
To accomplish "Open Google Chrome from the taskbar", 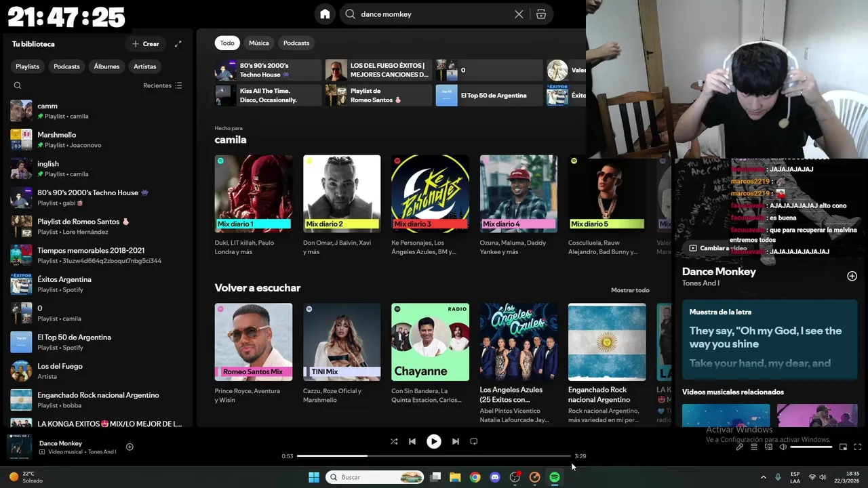I will coord(475,477).
